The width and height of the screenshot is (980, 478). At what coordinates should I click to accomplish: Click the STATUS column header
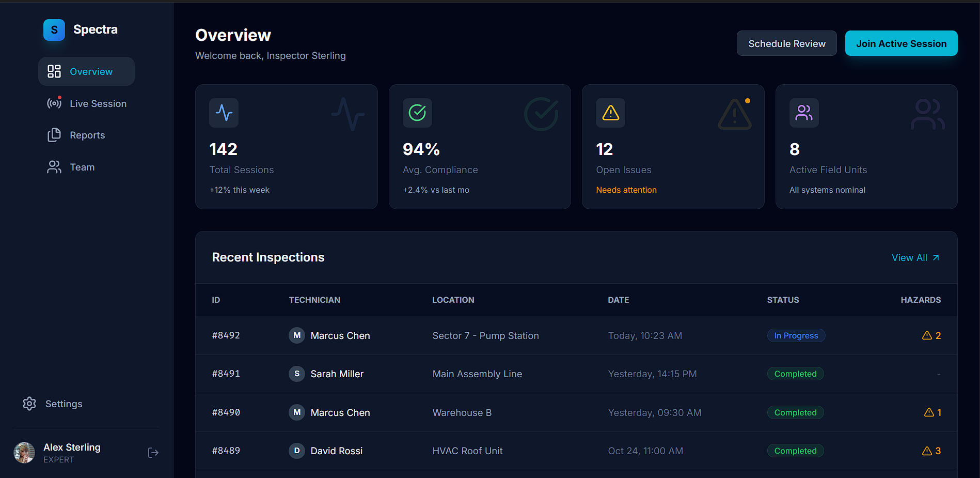pyautogui.click(x=783, y=300)
